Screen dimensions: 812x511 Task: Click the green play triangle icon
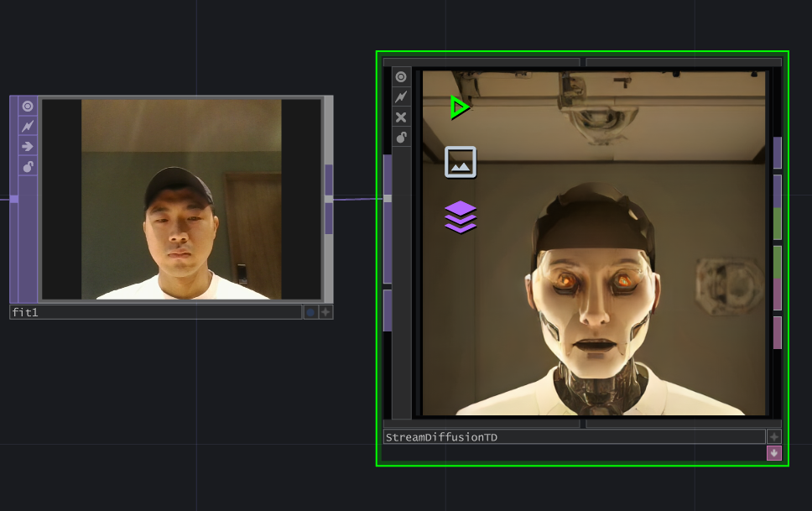coord(459,107)
